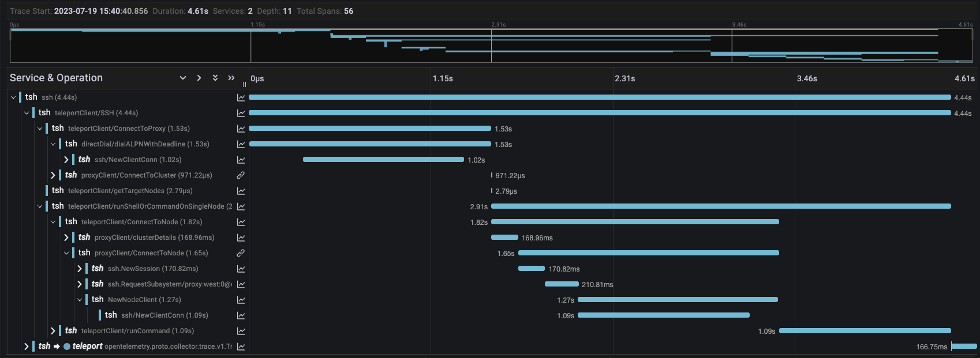The height and width of the screenshot is (358, 980).
Task: Collapse one level with header down chevron
Action: [x=183, y=78]
